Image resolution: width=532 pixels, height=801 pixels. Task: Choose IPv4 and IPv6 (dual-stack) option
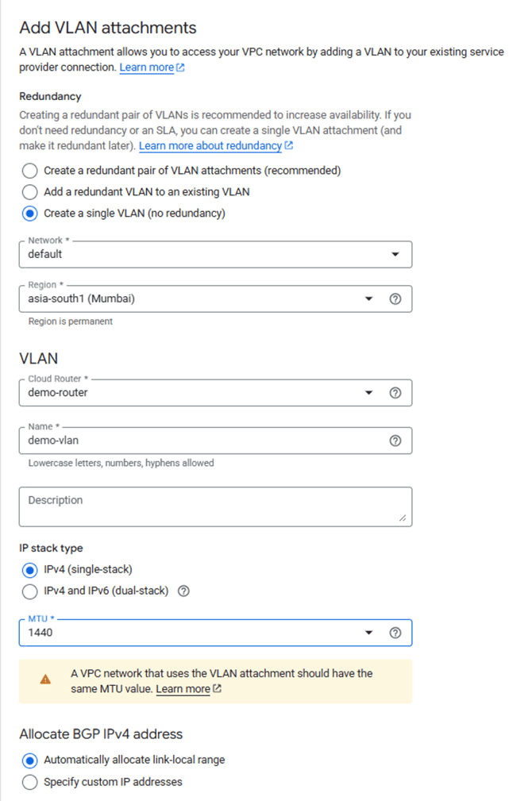29,591
